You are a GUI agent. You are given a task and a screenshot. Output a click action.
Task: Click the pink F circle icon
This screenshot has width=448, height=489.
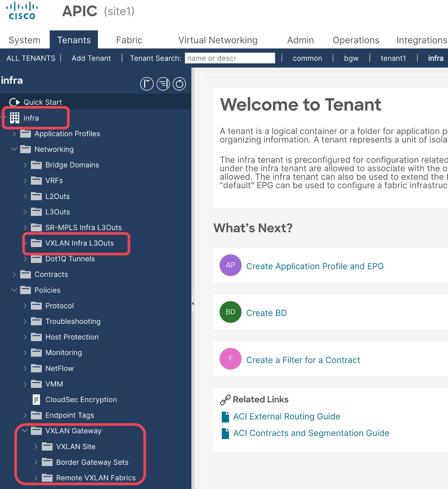pos(230,359)
